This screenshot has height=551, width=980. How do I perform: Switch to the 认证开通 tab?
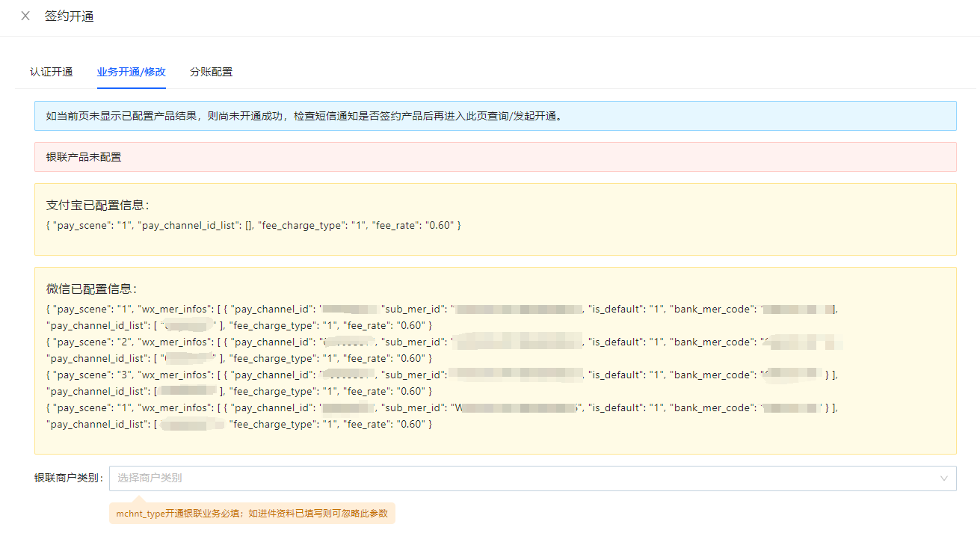(x=51, y=72)
